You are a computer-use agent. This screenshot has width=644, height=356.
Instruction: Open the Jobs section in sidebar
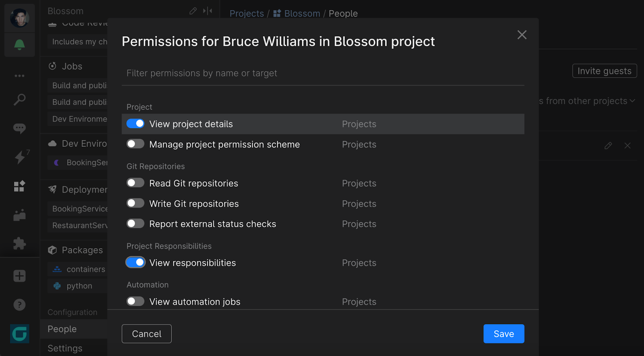coord(72,66)
